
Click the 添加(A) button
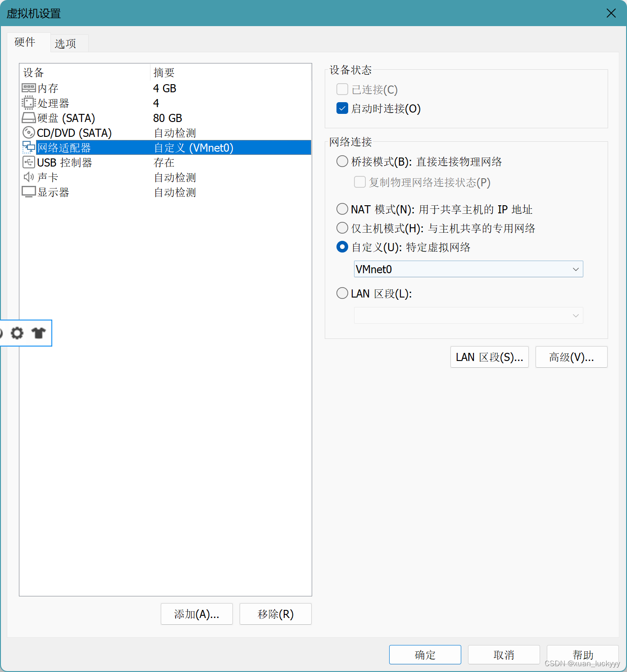pos(196,613)
